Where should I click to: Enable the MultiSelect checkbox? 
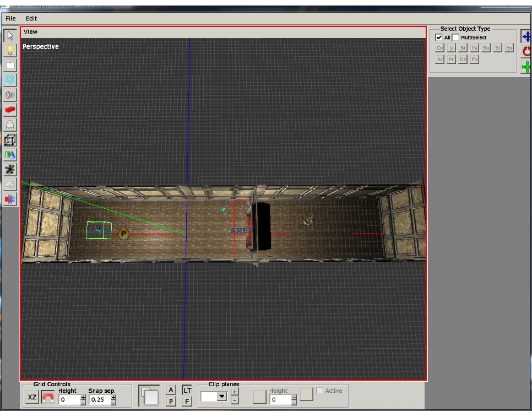(x=455, y=37)
